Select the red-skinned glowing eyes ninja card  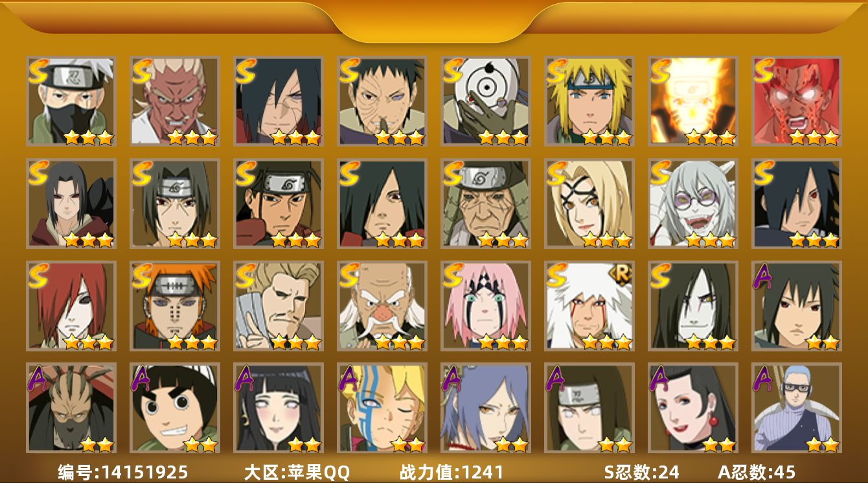[796, 100]
